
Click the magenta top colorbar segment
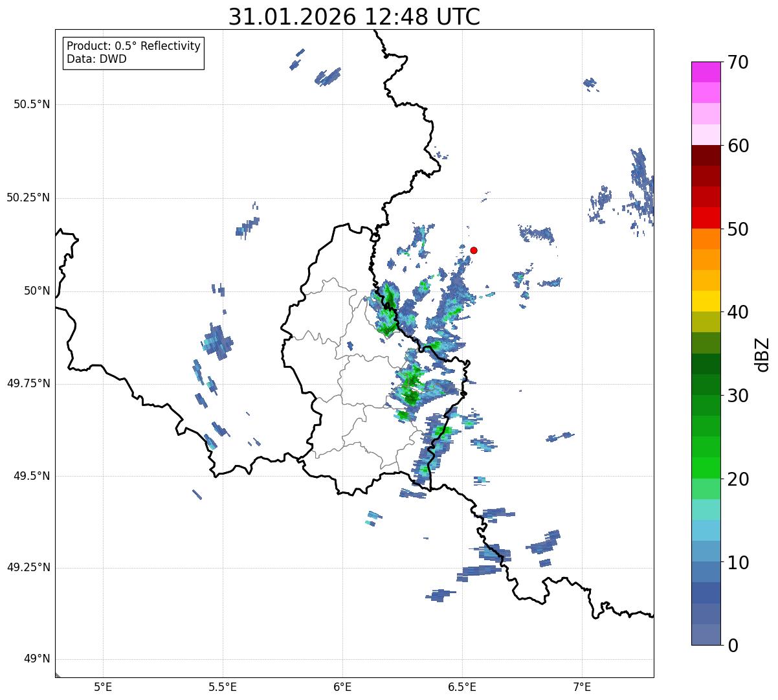(706, 72)
